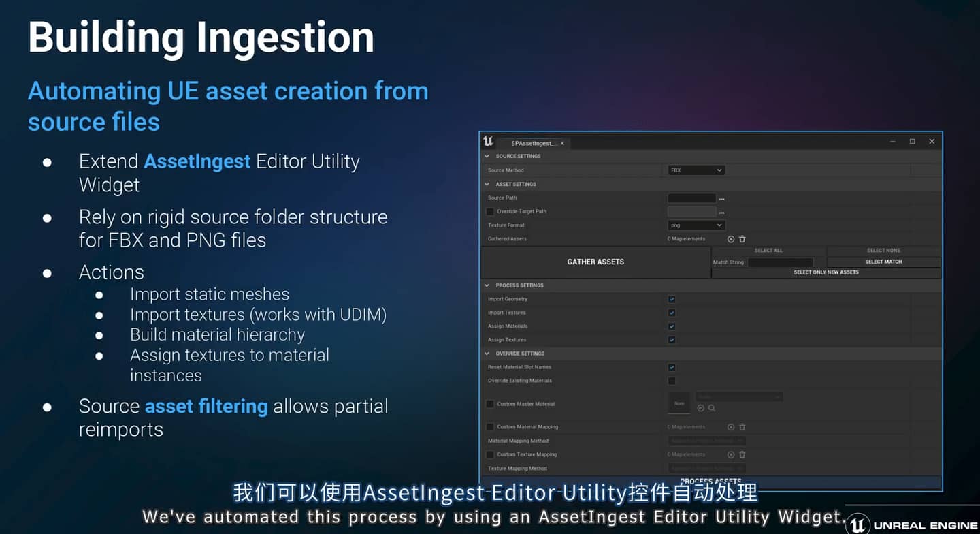The height and width of the screenshot is (534, 980).
Task: Enable the Override Existing Materials checkbox
Action: point(672,381)
